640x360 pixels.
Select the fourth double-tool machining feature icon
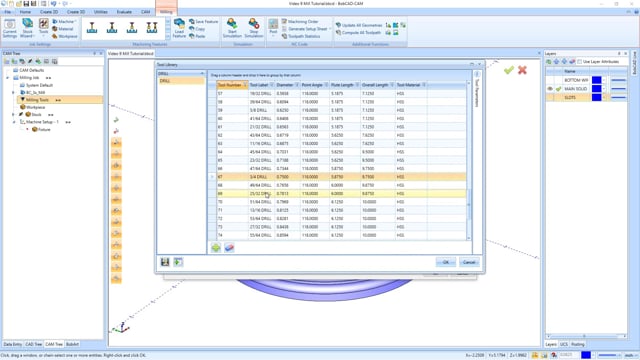(152, 28)
